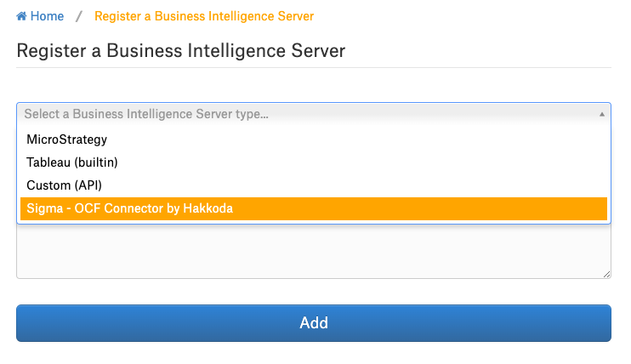The image size is (631, 364).
Task: Select the Tableau (builtin) option
Action: (314, 162)
